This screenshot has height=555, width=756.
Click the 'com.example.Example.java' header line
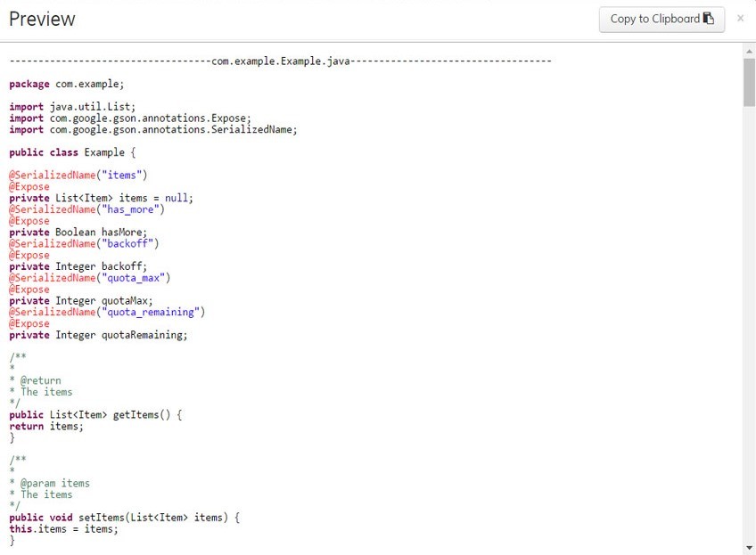click(280, 61)
